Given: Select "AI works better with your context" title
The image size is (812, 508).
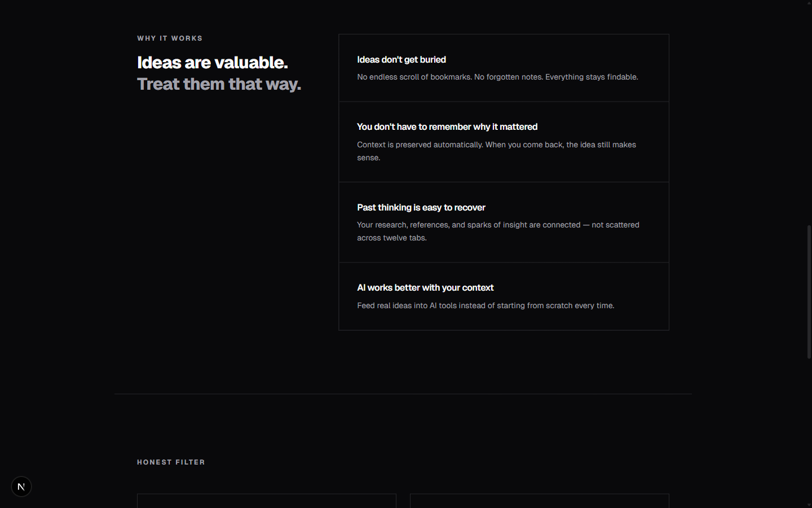Looking at the screenshot, I should click(x=425, y=288).
